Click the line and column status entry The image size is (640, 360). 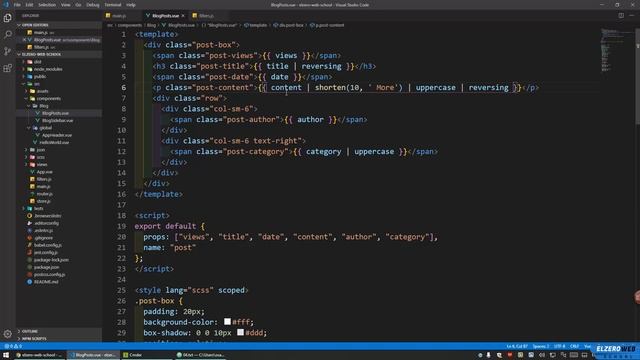tap(517, 347)
